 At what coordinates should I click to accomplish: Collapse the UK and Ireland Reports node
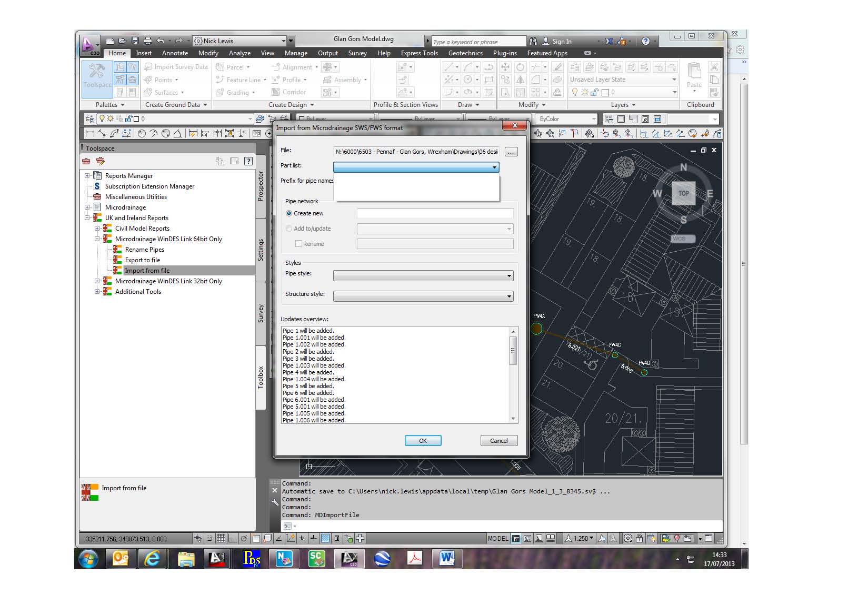(87, 218)
